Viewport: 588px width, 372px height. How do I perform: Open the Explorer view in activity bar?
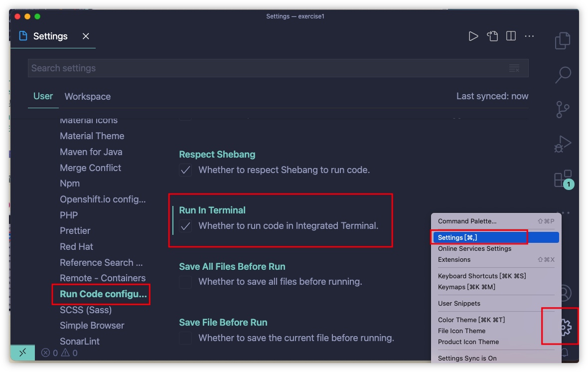click(x=563, y=41)
